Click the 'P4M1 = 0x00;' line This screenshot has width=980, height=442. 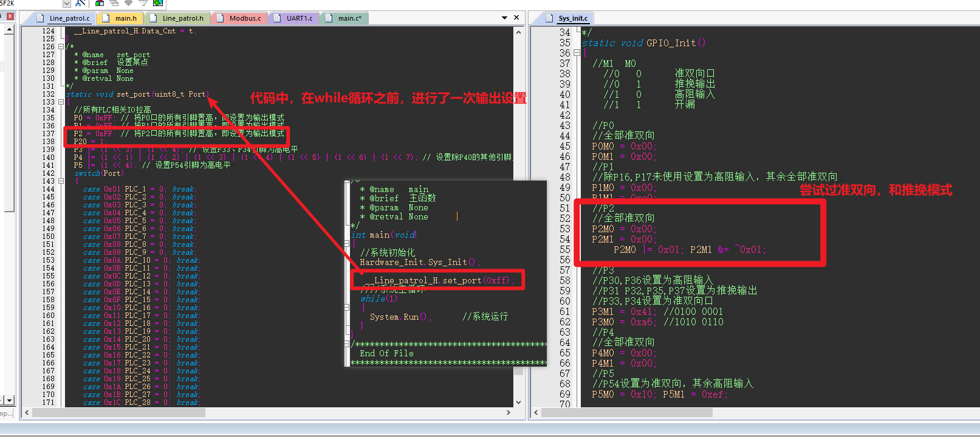point(624,363)
